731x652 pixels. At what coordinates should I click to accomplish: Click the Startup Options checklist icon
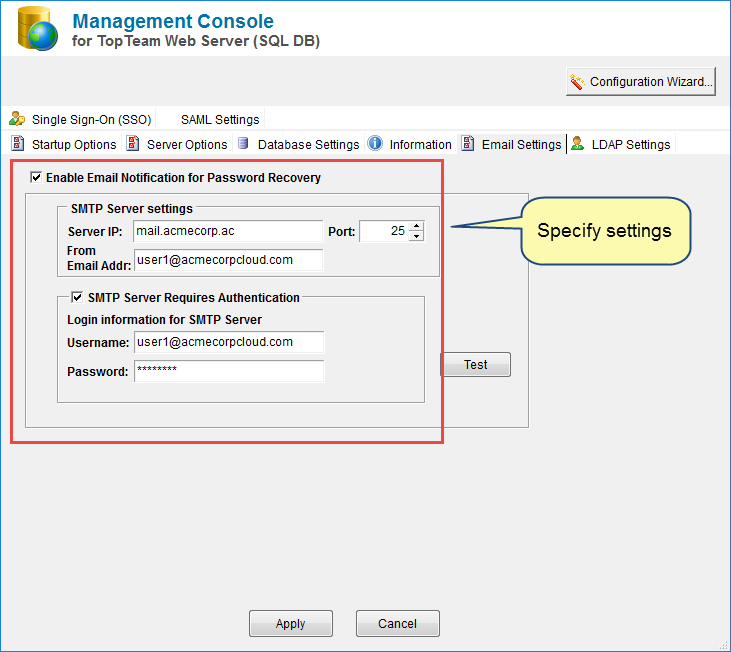tap(18, 144)
